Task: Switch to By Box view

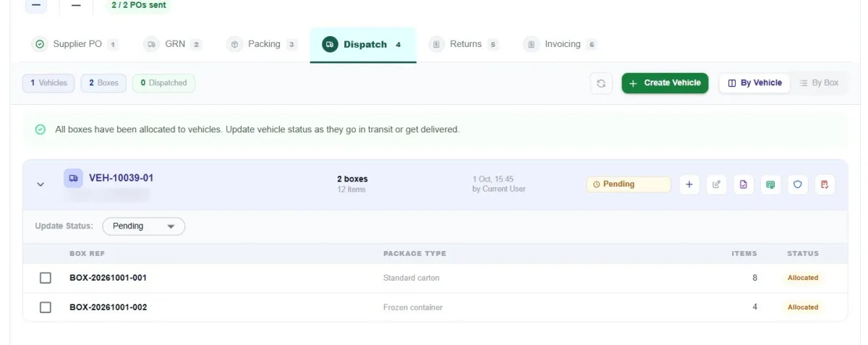Action: click(x=819, y=83)
